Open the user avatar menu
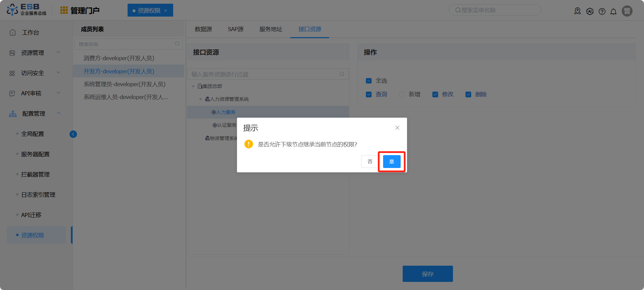This screenshot has height=290, width=644. click(627, 11)
